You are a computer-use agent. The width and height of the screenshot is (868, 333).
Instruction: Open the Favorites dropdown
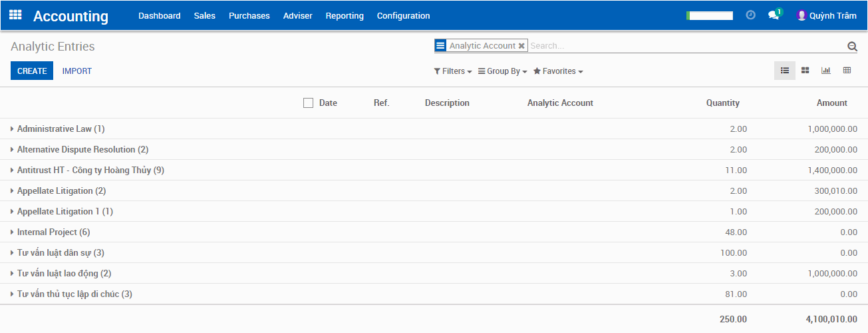click(x=558, y=71)
